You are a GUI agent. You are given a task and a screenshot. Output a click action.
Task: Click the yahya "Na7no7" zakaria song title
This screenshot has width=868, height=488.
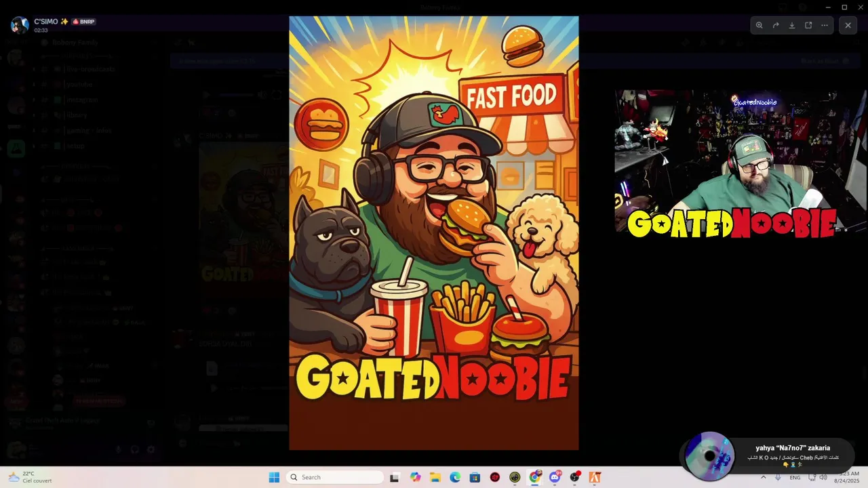coord(793,448)
